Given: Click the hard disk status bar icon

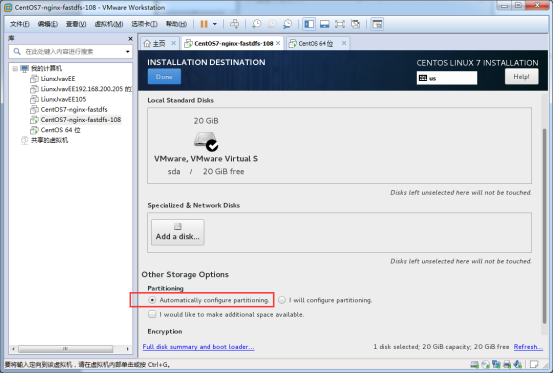Looking at the screenshot, I should tap(475, 364).
